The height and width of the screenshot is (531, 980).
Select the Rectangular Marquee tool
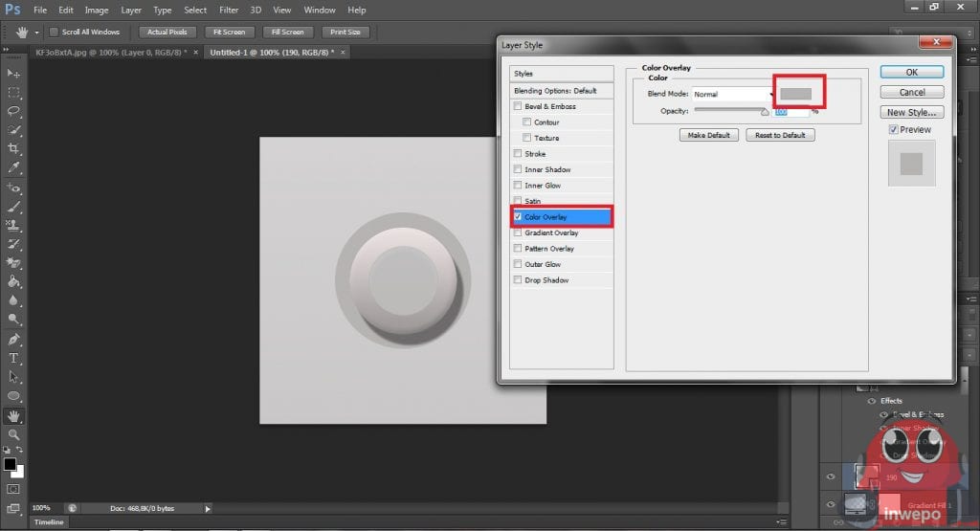pyautogui.click(x=13, y=93)
